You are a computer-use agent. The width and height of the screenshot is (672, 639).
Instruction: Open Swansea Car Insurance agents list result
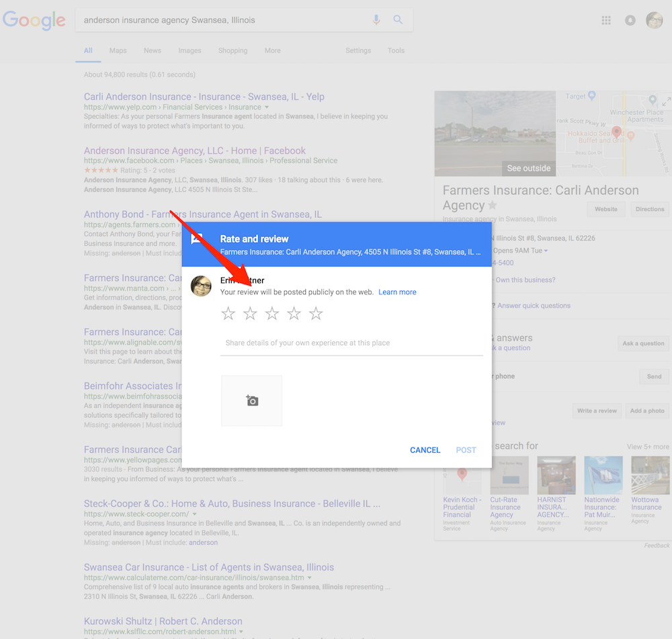[209, 567]
